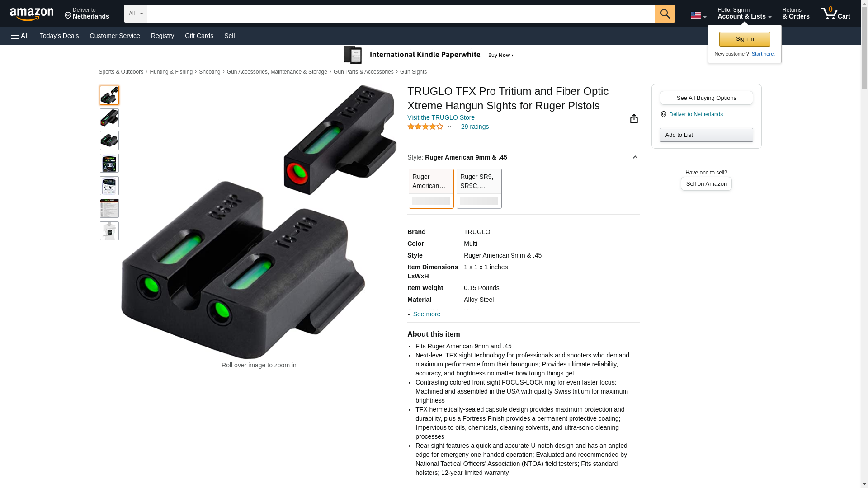Viewport: 868px width, 488px height.
Task: Click the US flag language selector
Action: 698,16
